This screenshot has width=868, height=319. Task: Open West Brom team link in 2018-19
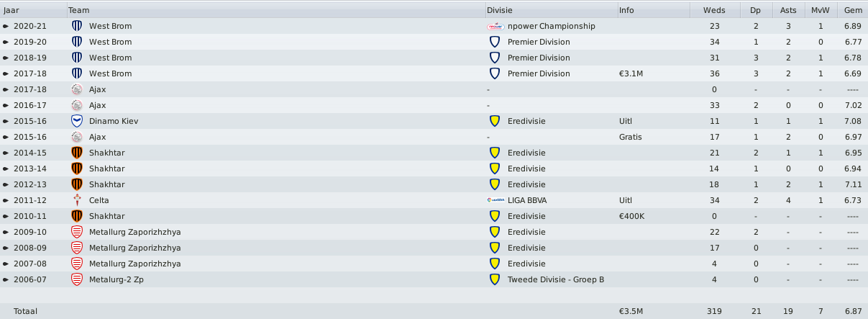coord(110,58)
